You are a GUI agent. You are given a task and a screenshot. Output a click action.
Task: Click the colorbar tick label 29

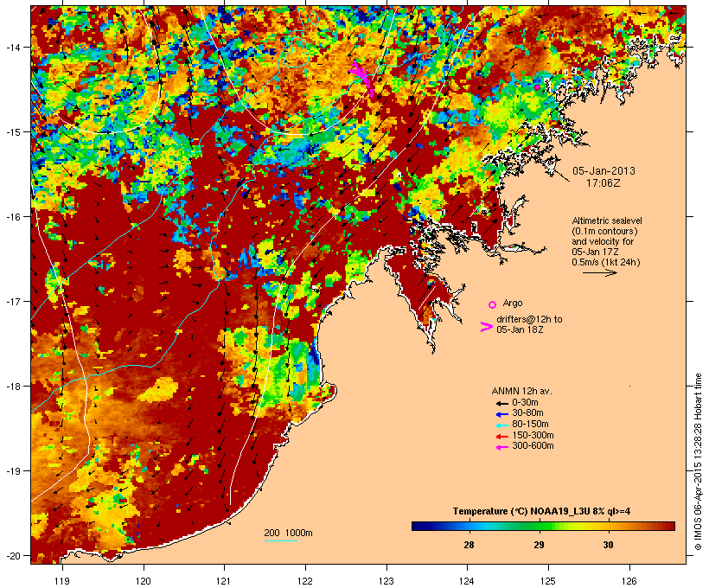539,545
